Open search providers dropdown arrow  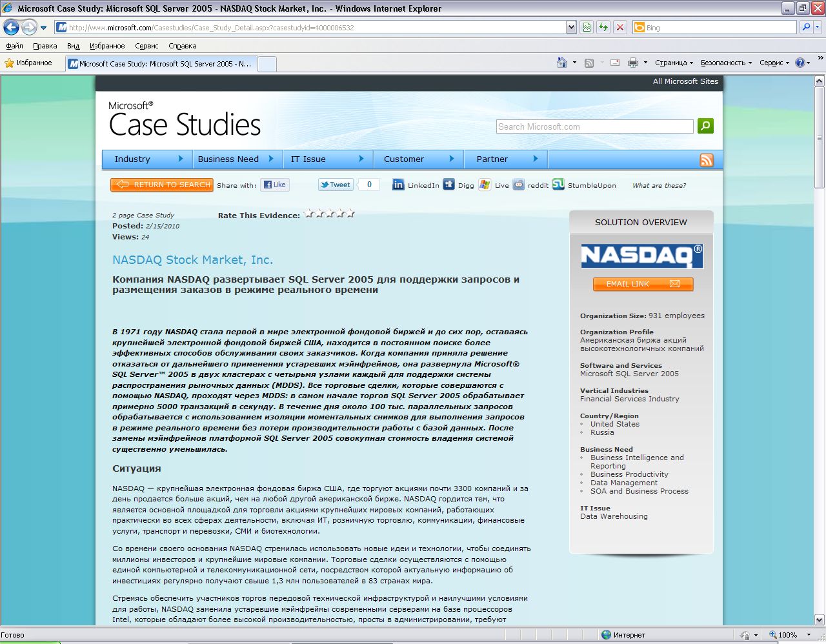(818, 27)
